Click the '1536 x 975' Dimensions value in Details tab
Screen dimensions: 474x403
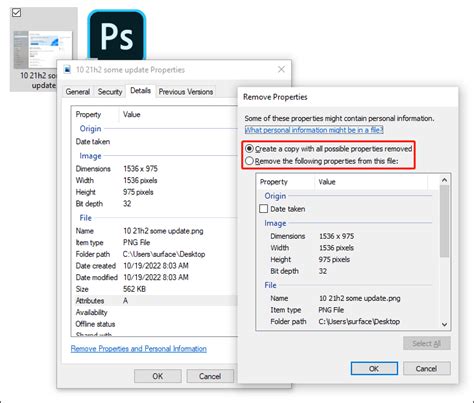[x=140, y=169]
